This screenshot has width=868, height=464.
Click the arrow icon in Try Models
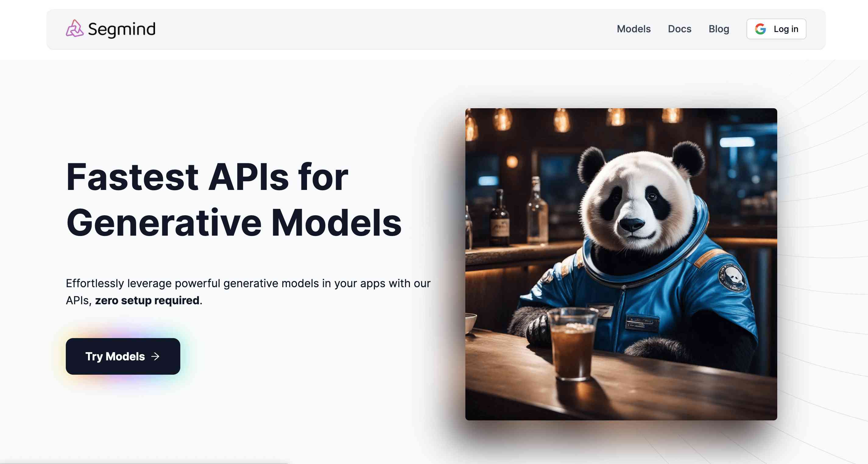tap(155, 356)
